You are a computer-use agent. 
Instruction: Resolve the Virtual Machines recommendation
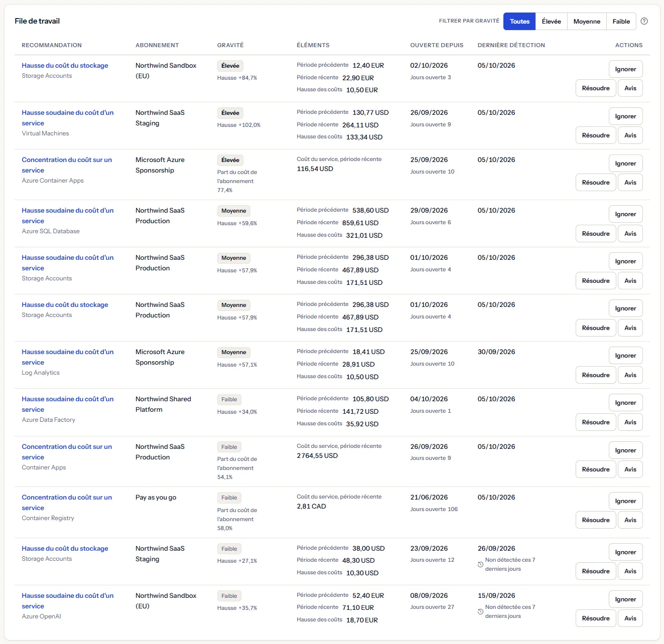596,135
